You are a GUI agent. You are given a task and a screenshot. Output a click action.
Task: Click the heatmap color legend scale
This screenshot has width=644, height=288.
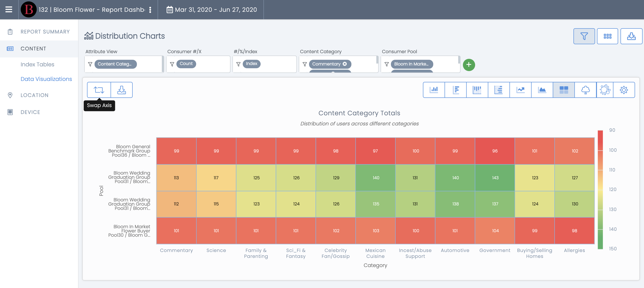tap(600, 189)
